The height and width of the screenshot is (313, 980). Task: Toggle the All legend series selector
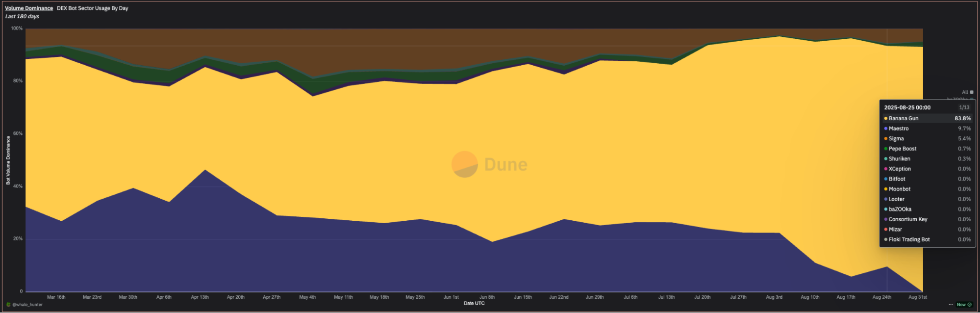point(967,92)
